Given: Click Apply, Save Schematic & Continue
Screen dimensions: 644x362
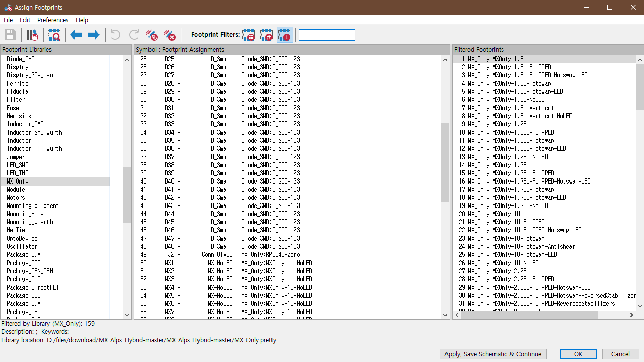Looking at the screenshot, I should tap(493, 354).
